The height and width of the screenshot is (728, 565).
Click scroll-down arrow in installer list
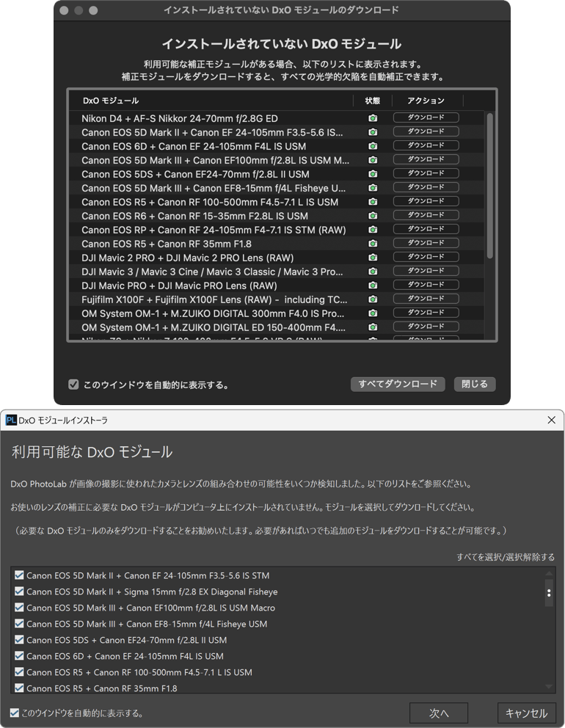click(549, 687)
